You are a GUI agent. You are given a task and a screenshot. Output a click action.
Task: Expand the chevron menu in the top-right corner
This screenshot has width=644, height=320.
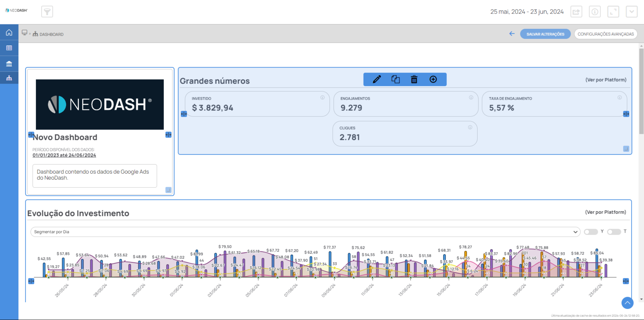point(631,12)
